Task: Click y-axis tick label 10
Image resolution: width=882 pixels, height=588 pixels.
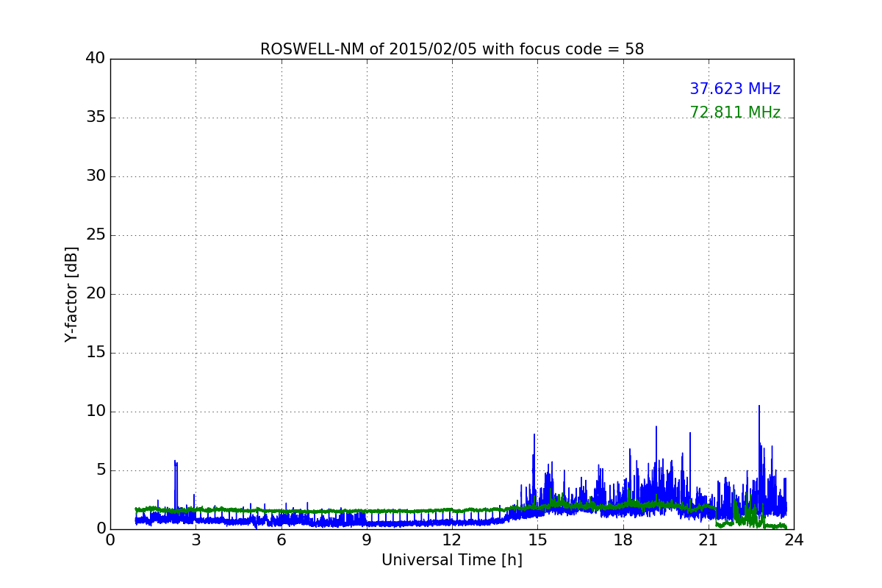Action: coord(96,411)
